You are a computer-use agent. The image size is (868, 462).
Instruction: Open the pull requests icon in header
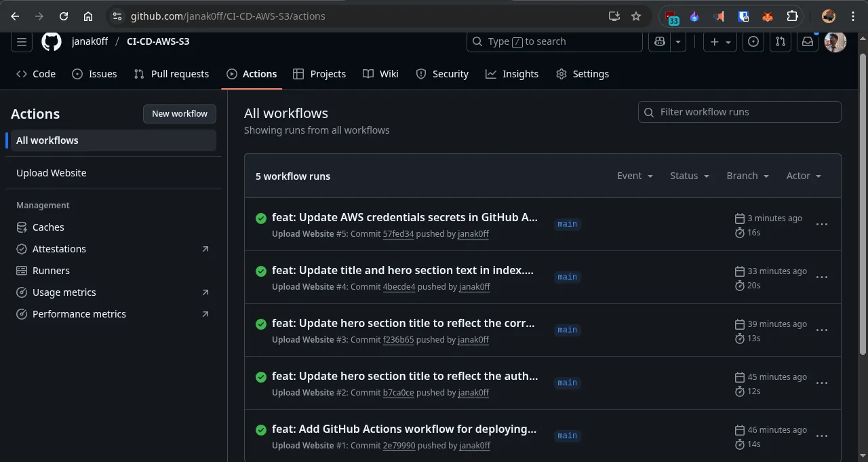[x=781, y=41]
